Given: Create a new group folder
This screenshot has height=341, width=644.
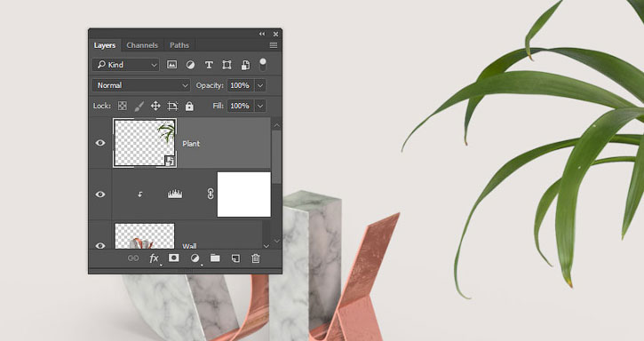Looking at the screenshot, I should (215, 258).
